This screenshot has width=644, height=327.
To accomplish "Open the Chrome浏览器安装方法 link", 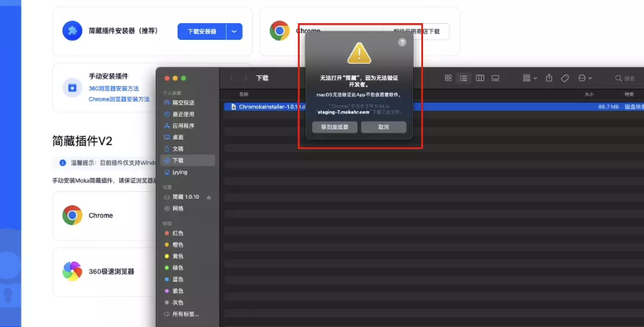I will point(119,99).
